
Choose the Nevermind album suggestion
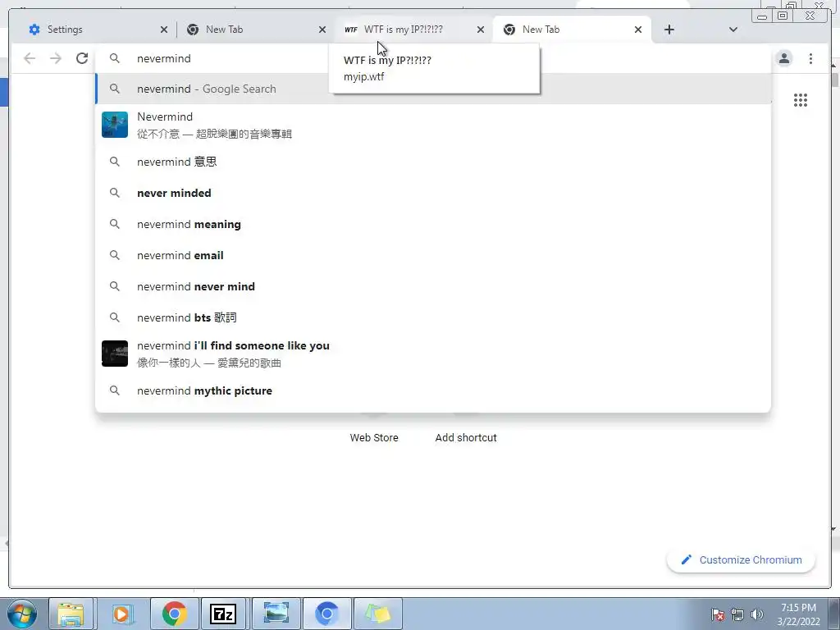(x=433, y=125)
